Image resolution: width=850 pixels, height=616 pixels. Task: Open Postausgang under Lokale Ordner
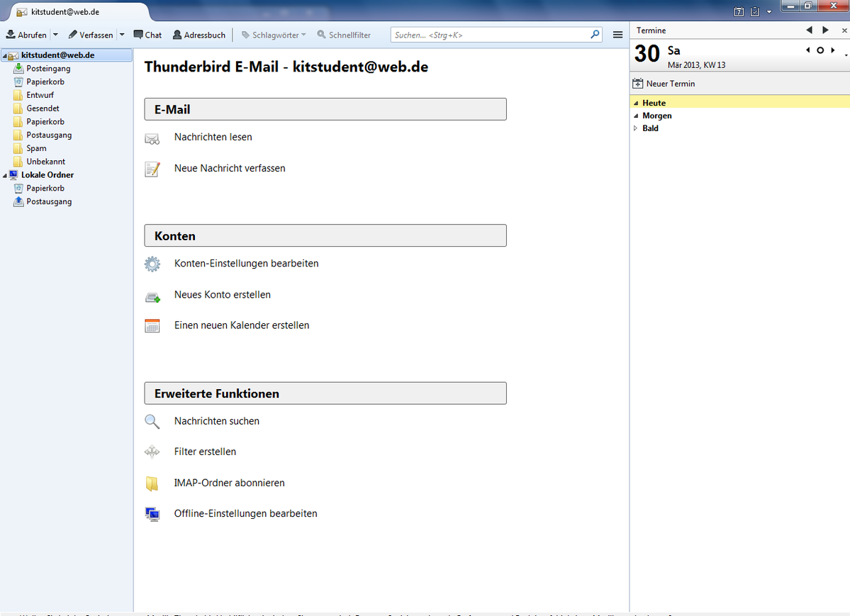coord(49,201)
